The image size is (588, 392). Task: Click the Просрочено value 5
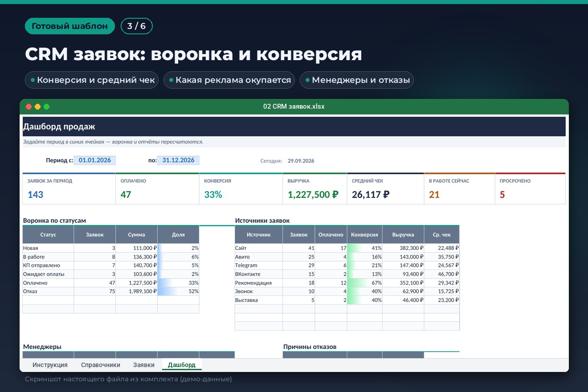click(502, 195)
